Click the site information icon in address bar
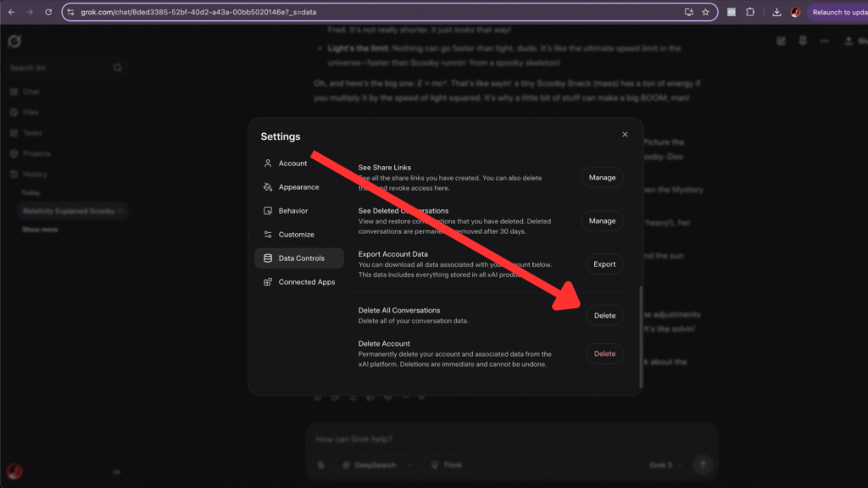 71,12
